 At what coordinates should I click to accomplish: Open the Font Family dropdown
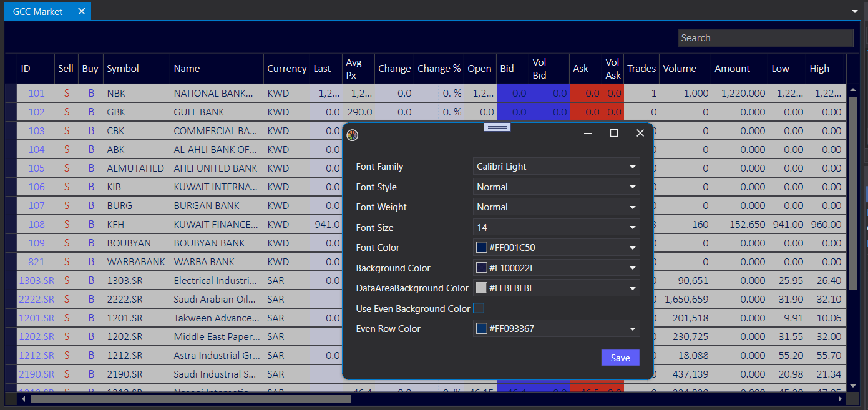pos(633,167)
